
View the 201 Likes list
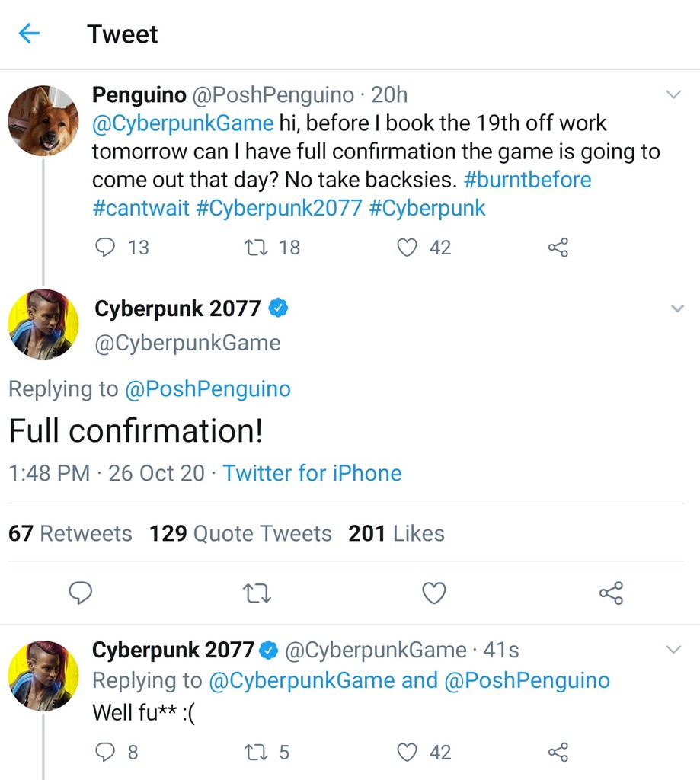point(396,533)
